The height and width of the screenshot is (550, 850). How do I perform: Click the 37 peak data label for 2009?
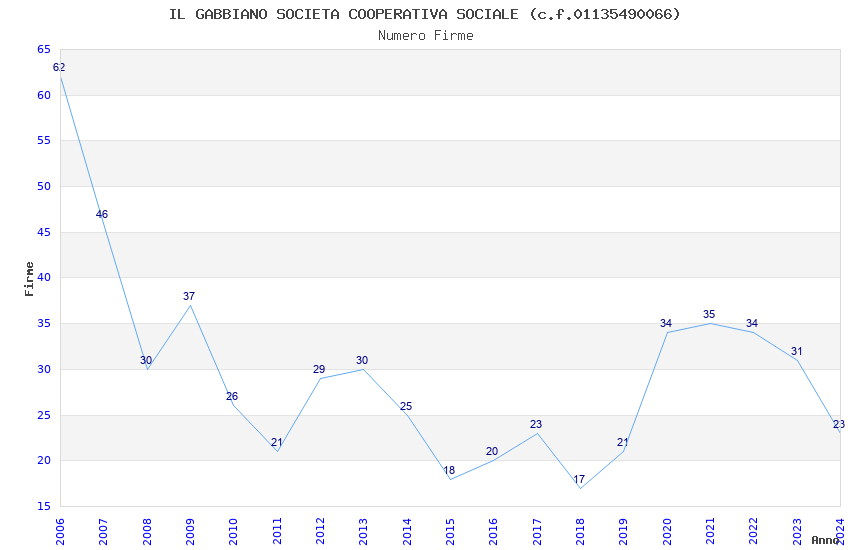(x=189, y=296)
